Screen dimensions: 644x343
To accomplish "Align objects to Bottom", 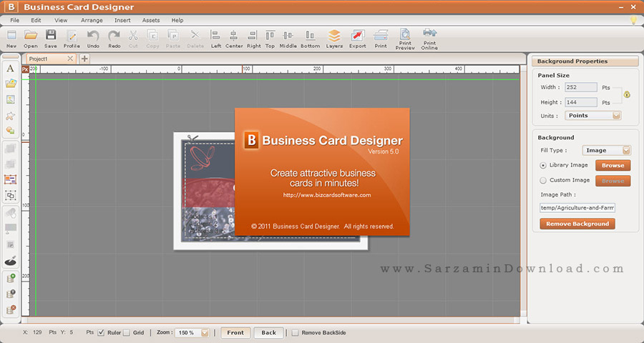I will click(x=310, y=39).
